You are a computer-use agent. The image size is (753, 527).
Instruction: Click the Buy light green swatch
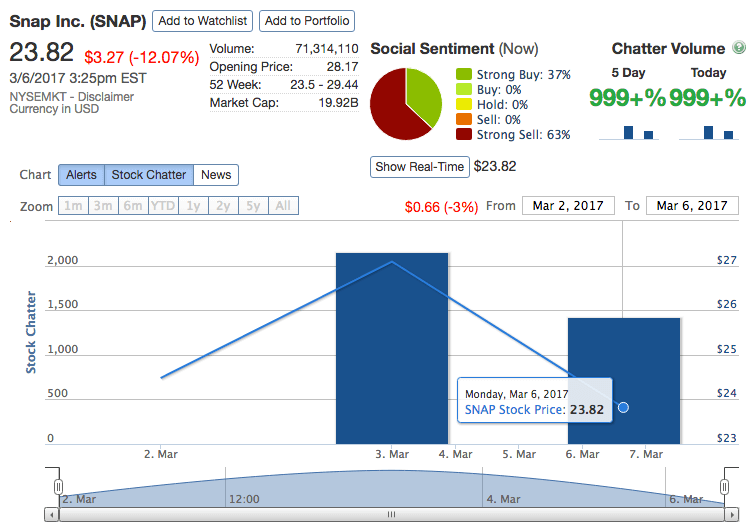coord(464,89)
